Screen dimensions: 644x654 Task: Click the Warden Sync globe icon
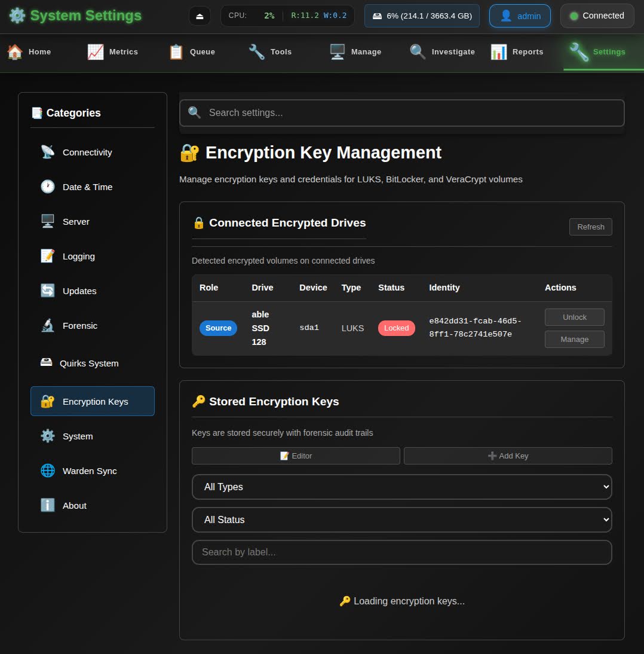(x=48, y=470)
